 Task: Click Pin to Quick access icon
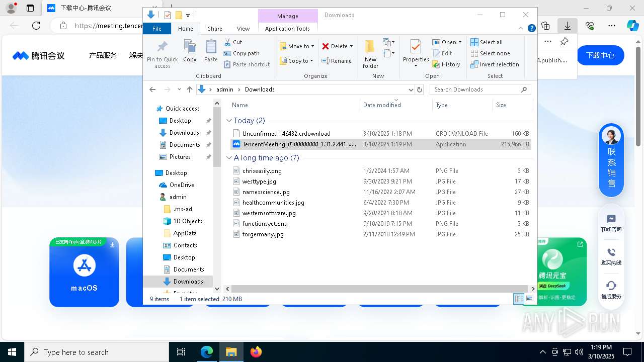162,54
